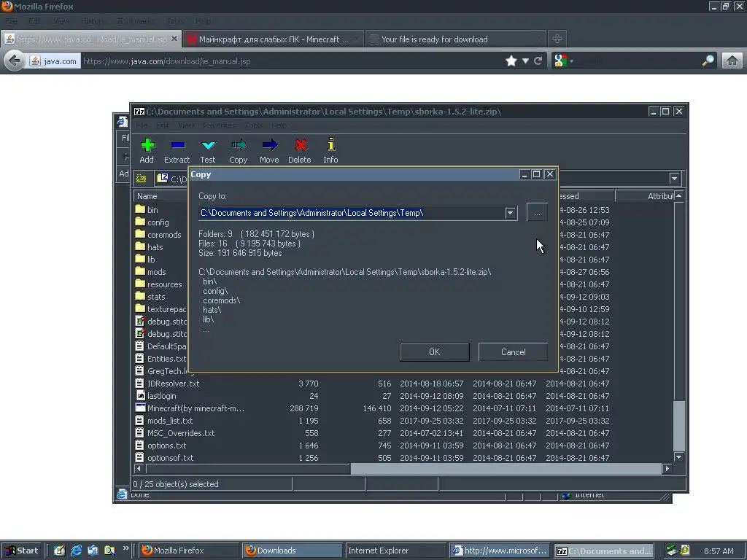Open the Firefox URL history dropdown arrow

pyautogui.click(x=525, y=61)
